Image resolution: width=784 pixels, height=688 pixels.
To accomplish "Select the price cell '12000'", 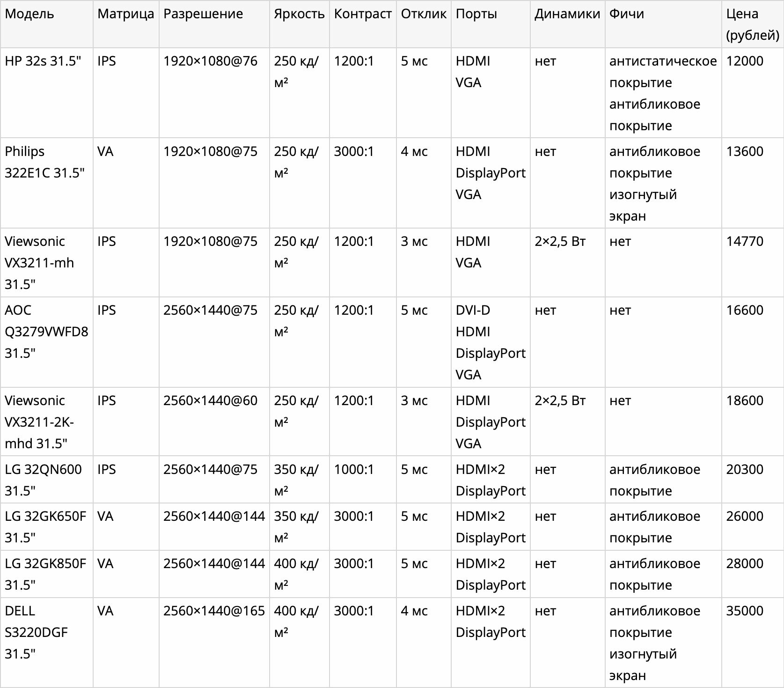I will [753, 93].
